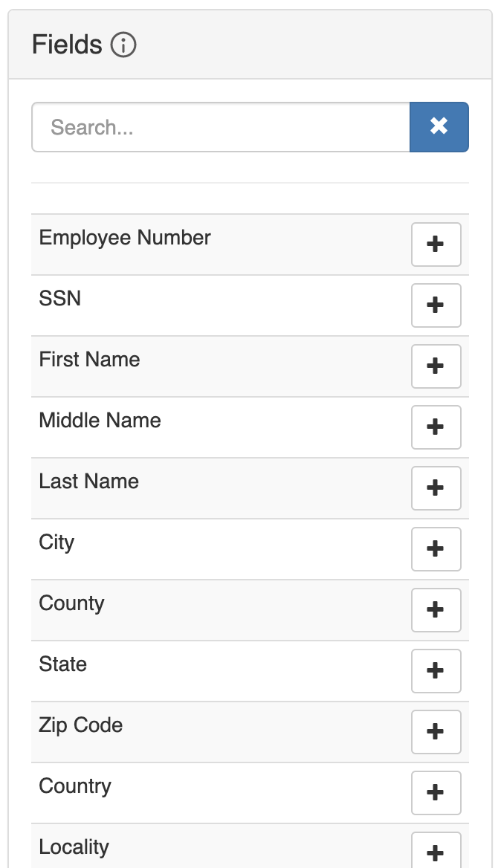This screenshot has height=868, width=501.
Task: Add the First Name field using its plus icon
Action: pos(436,366)
